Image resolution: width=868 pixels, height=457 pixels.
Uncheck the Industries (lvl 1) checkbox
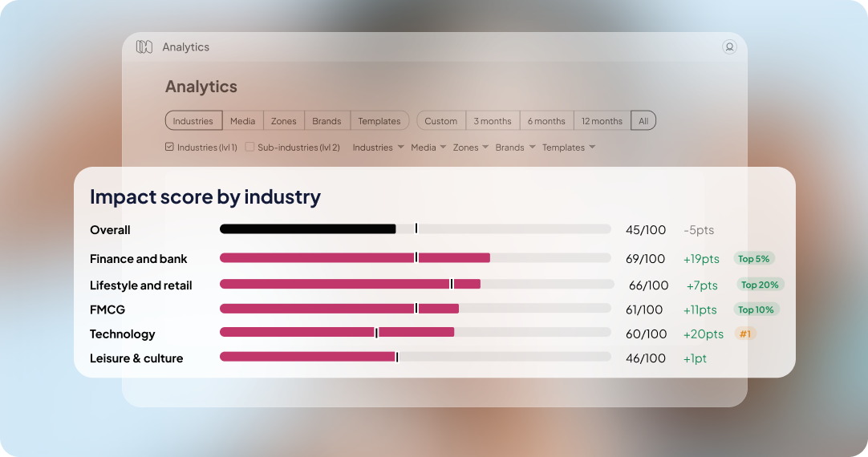click(x=169, y=147)
